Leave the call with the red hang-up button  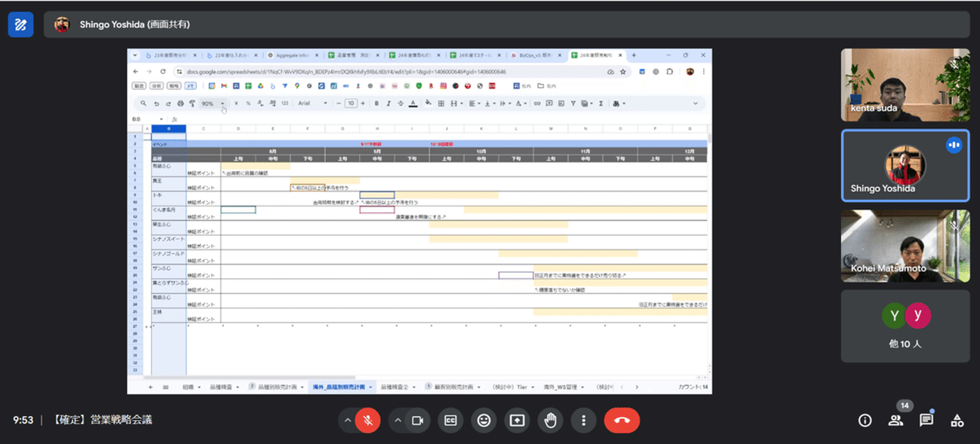pos(622,421)
